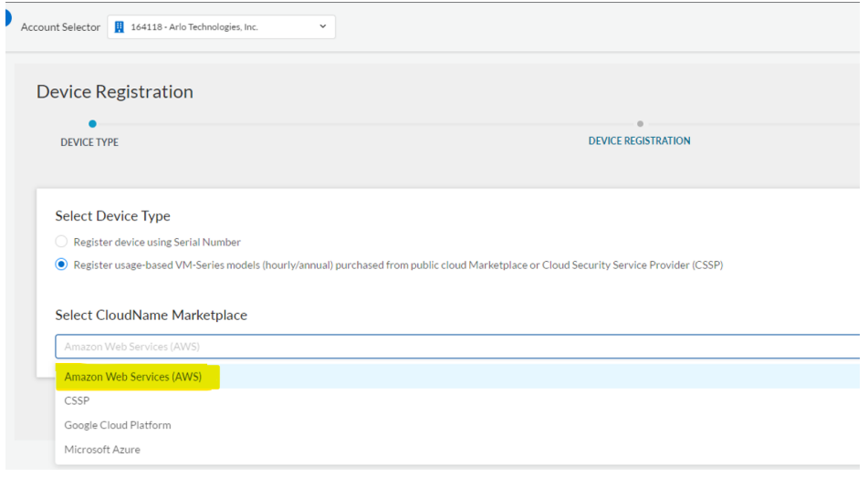Image resolution: width=868 pixels, height=477 pixels.
Task: Click the building icon in Account Selector
Action: [119, 27]
